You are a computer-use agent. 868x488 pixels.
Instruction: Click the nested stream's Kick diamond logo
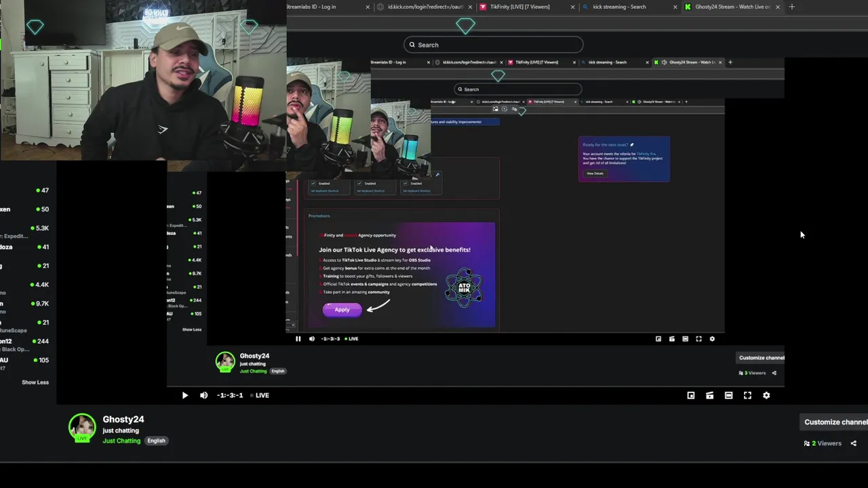pos(498,76)
